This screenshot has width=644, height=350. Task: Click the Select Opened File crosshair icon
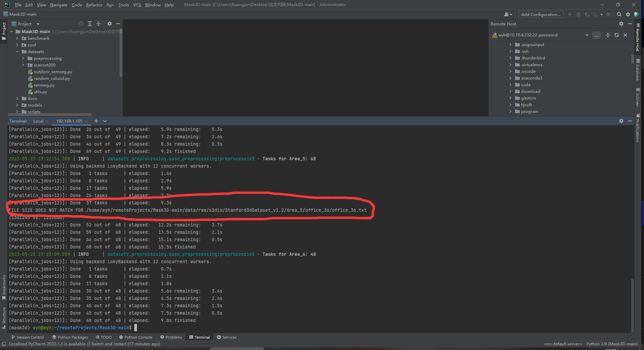click(x=81, y=24)
